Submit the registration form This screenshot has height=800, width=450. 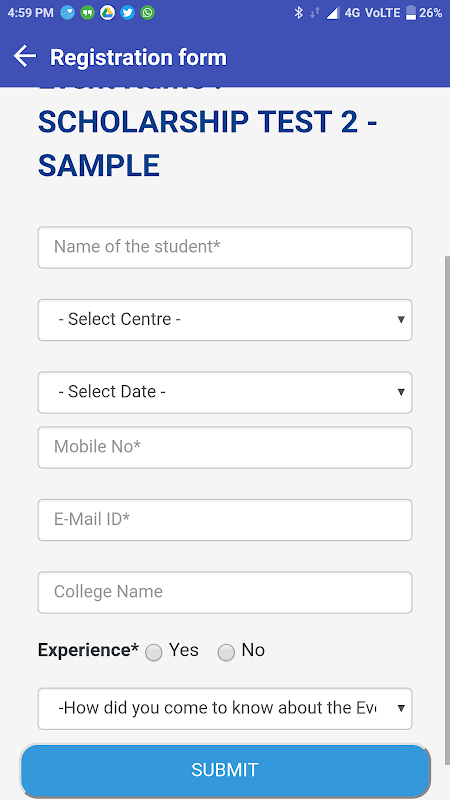225,770
